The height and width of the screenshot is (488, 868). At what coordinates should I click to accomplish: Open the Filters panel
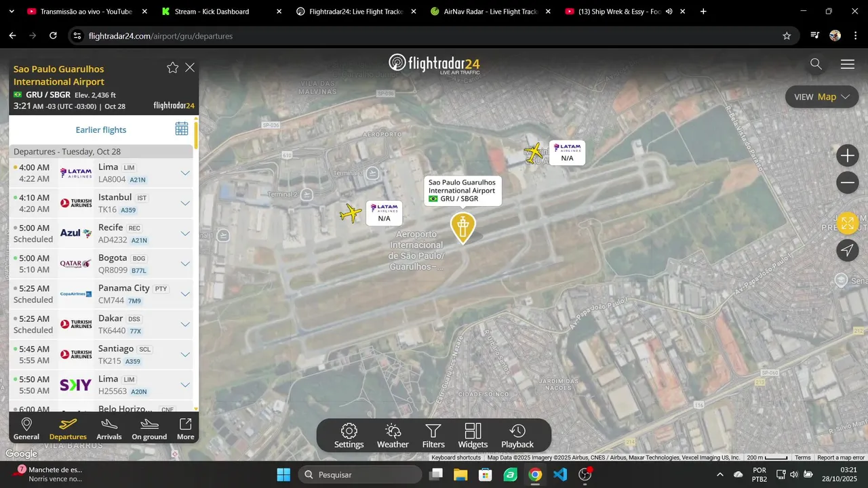433,436
